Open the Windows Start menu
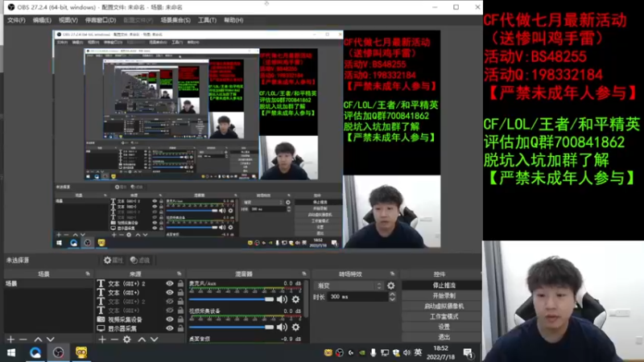Screen dimensions: 644x362 [x=11, y=353]
